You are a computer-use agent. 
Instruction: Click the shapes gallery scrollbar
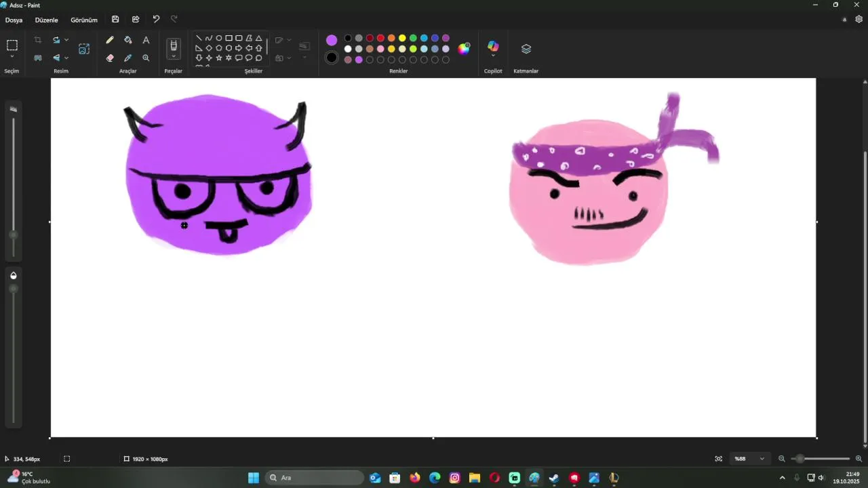[267, 46]
